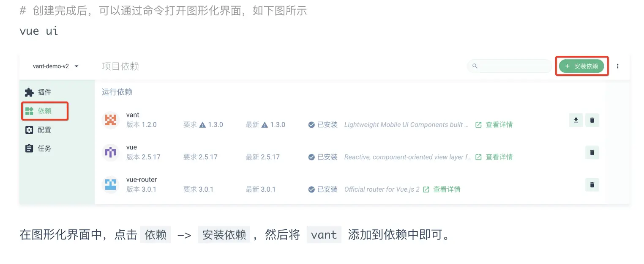Open 查看详情 link for vue
Image resolution: width=644 pixels, height=264 pixels.
pos(494,157)
